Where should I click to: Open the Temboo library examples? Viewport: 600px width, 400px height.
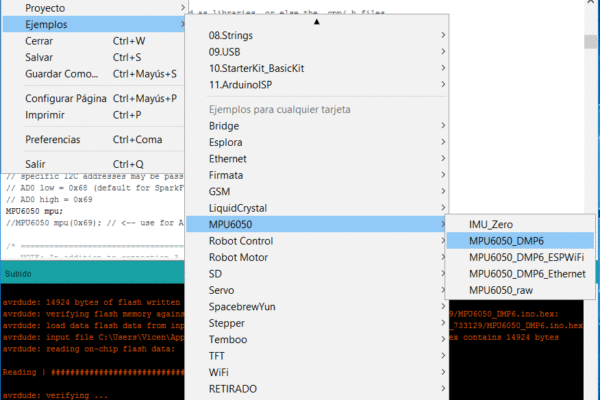tap(317, 340)
